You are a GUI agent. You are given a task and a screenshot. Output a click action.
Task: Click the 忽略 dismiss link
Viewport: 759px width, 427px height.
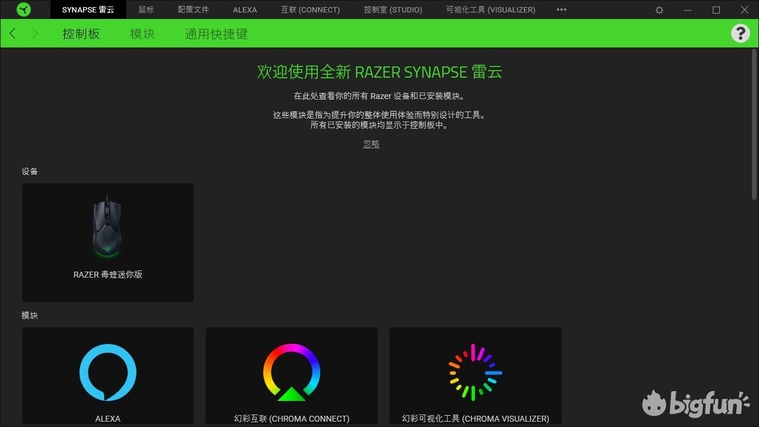(x=371, y=144)
